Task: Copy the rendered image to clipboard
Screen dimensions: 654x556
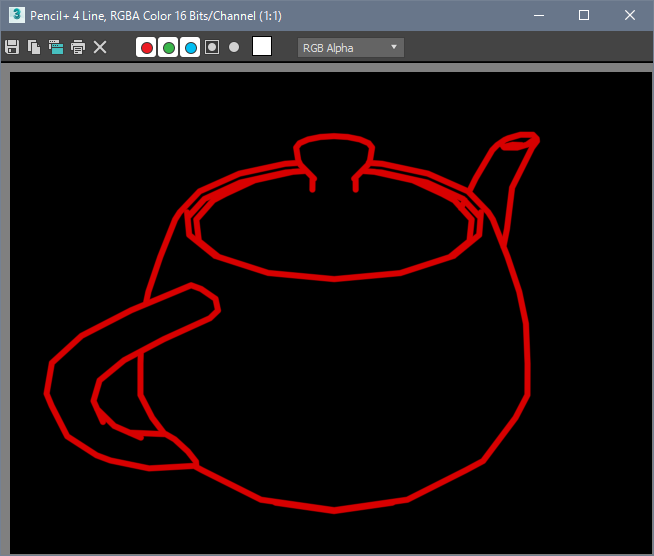Action: [34, 47]
